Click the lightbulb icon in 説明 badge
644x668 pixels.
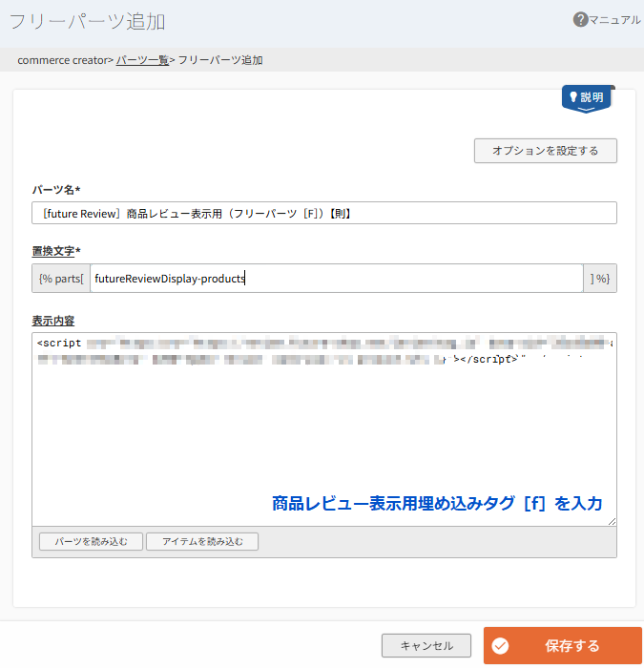pos(573,96)
